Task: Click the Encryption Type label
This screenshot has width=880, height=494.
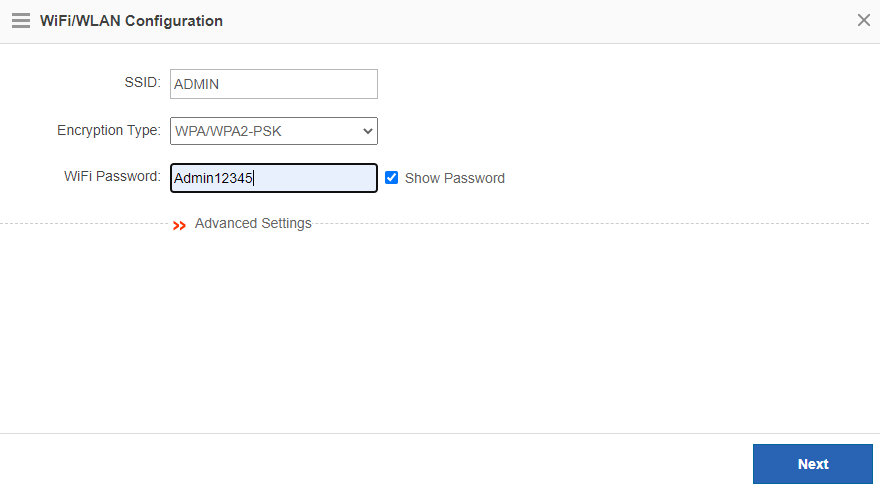Action: (108, 130)
